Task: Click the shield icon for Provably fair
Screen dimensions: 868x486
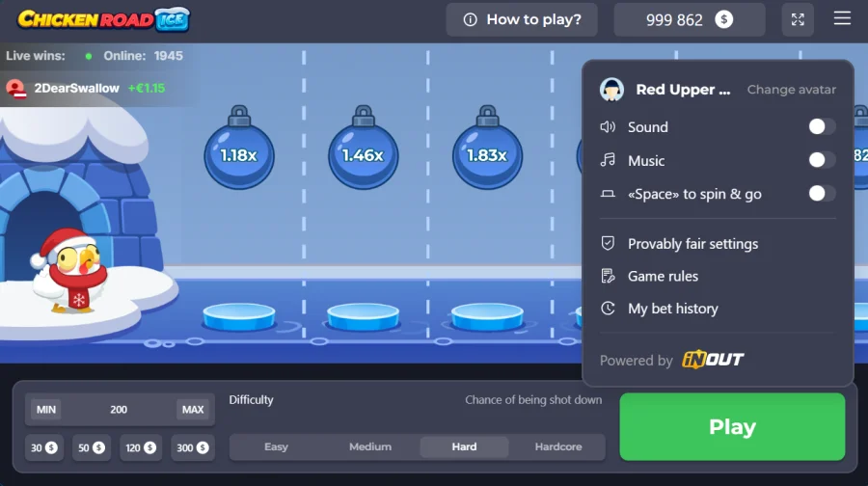Action: pyautogui.click(x=608, y=244)
